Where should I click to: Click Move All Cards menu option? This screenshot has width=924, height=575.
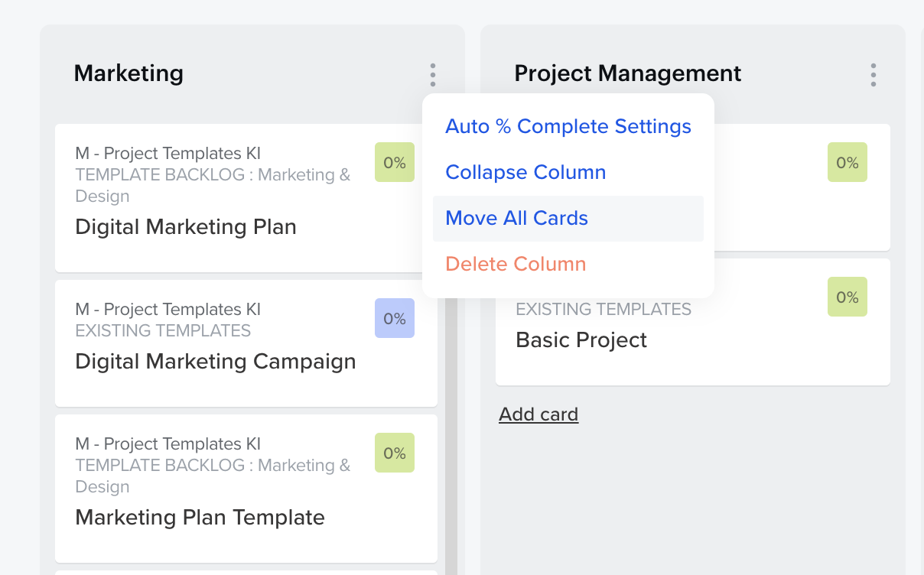pyautogui.click(x=516, y=218)
